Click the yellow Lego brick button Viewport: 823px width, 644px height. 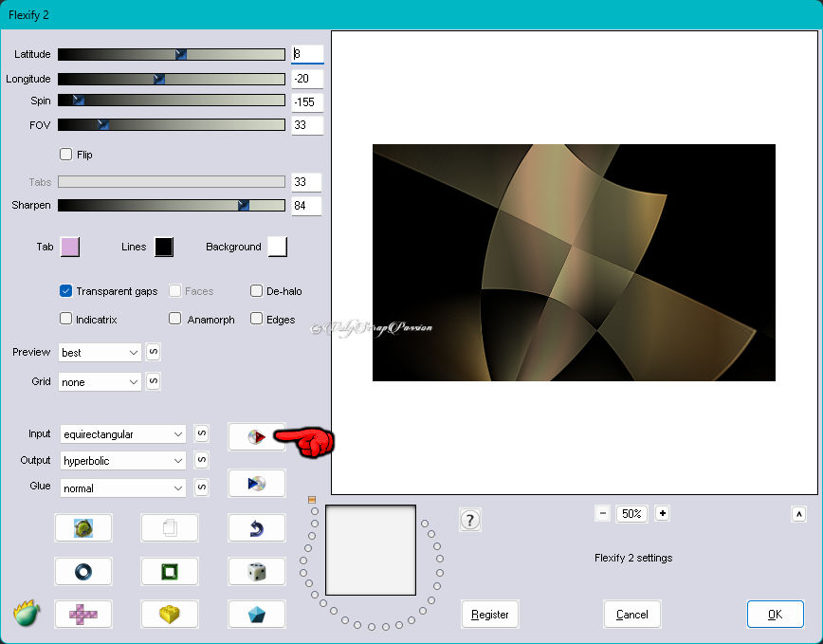tap(170, 615)
